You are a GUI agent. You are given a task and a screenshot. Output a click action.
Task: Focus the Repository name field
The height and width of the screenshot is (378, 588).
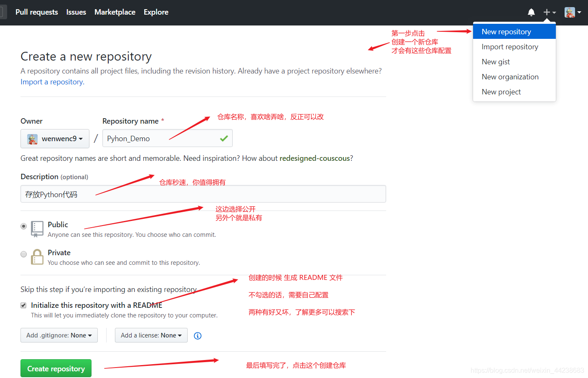coord(167,138)
